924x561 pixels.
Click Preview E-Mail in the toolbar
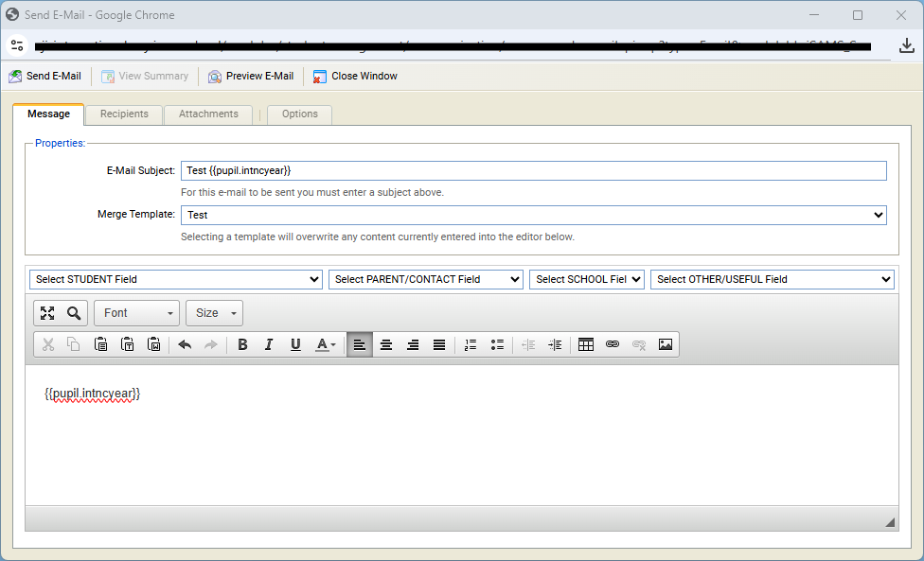point(251,76)
